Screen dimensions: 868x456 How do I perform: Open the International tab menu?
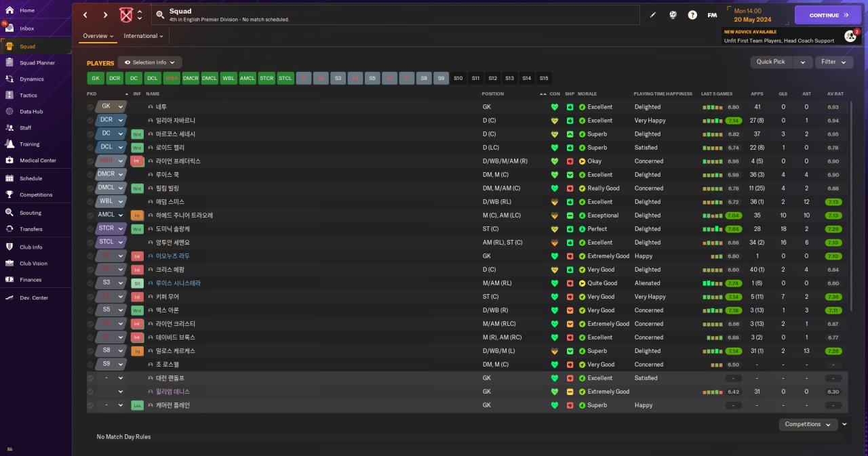tap(144, 36)
